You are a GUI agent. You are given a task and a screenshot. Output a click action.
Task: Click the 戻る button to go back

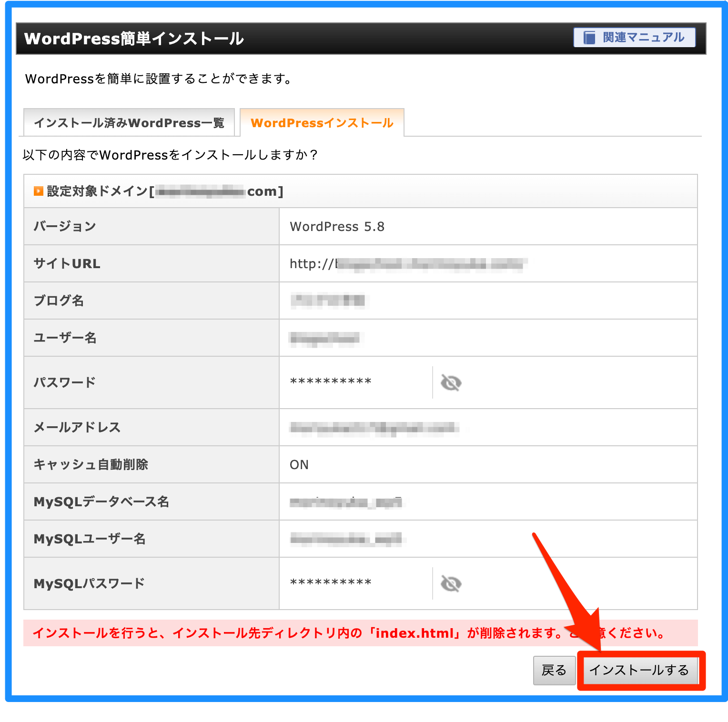pyautogui.click(x=554, y=670)
